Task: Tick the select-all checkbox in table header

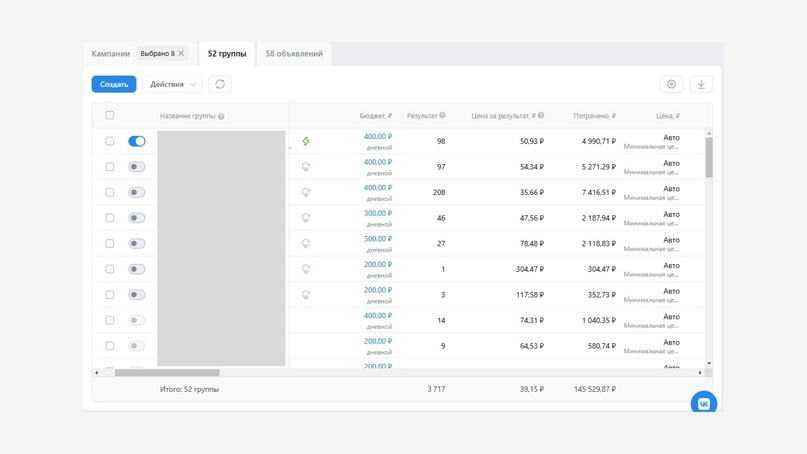Action: (x=110, y=116)
